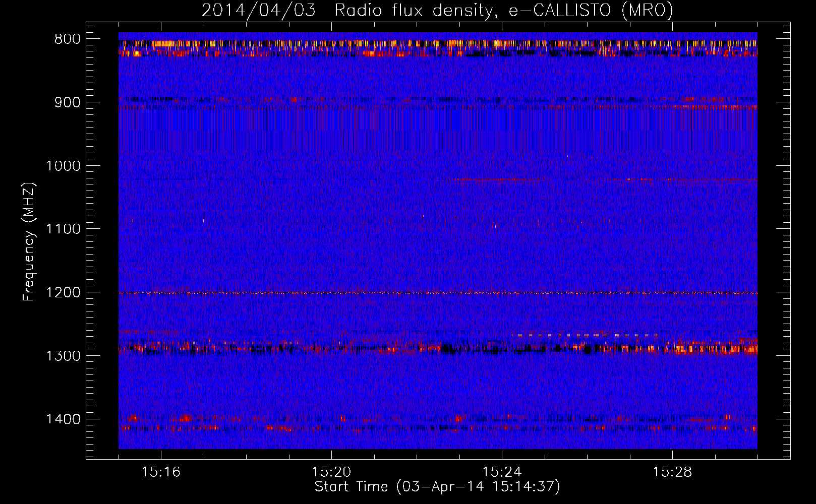Click the 15:24 time tick label

[502, 472]
